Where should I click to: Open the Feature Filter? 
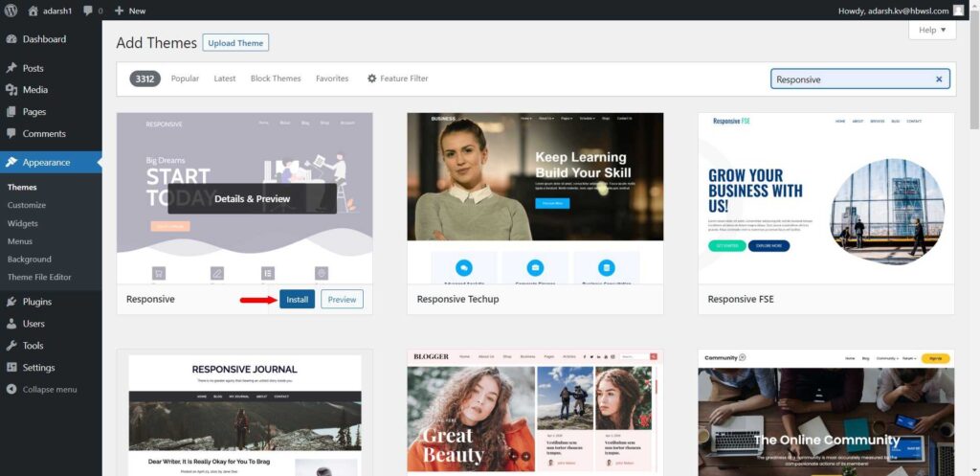click(397, 79)
